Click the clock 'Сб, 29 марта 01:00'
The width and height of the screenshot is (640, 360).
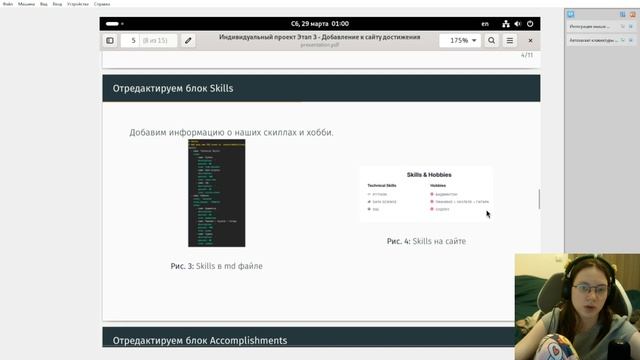pyautogui.click(x=320, y=24)
